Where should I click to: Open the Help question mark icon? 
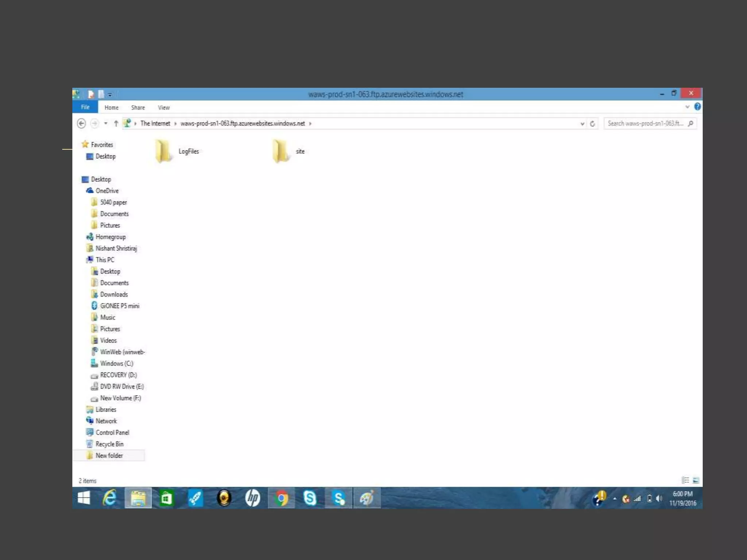point(697,107)
